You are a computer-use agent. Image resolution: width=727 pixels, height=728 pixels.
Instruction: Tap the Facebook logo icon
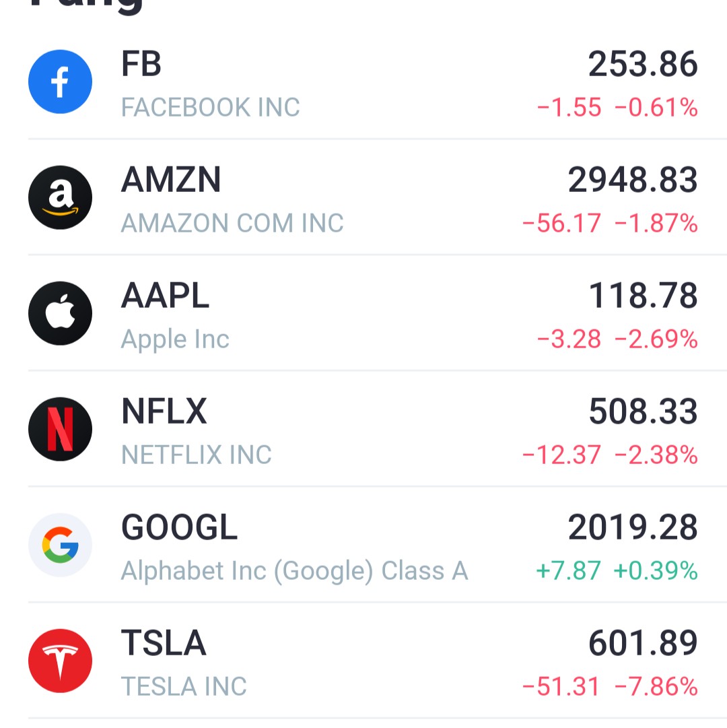(60, 81)
